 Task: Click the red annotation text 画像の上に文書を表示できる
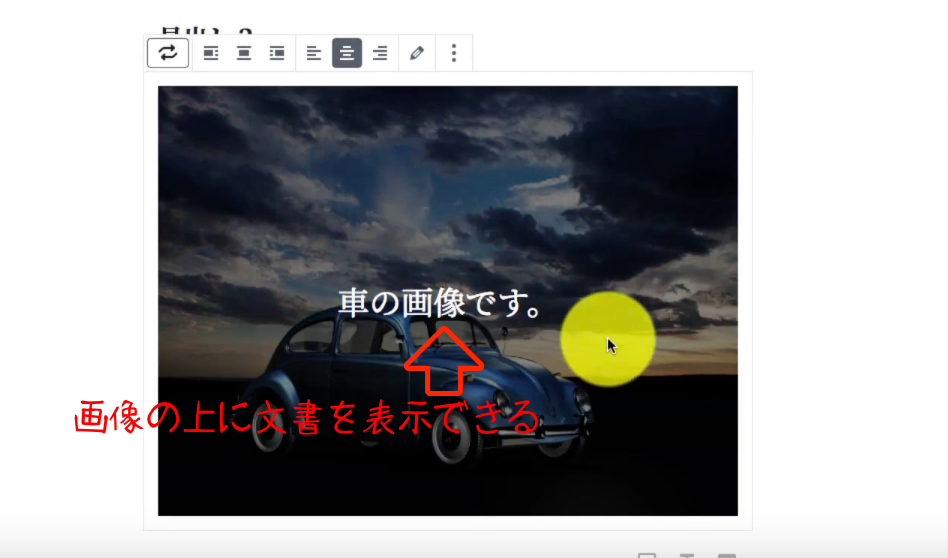(x=307, y=418)
